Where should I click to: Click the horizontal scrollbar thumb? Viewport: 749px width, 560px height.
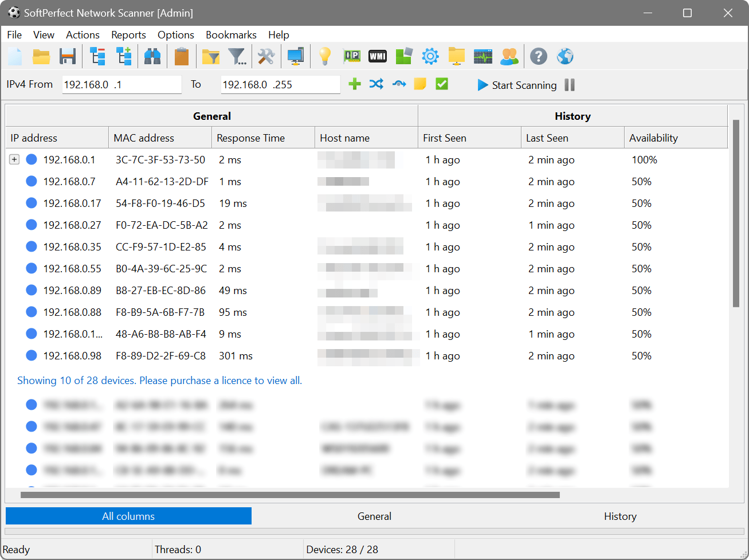(x=290, y=495)
